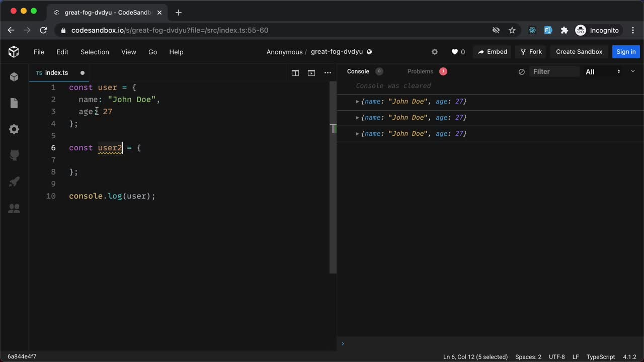The width and height of the screenshot is (644, 362).
Task: Switch to the Problems tab
Action: pos(420,71)
